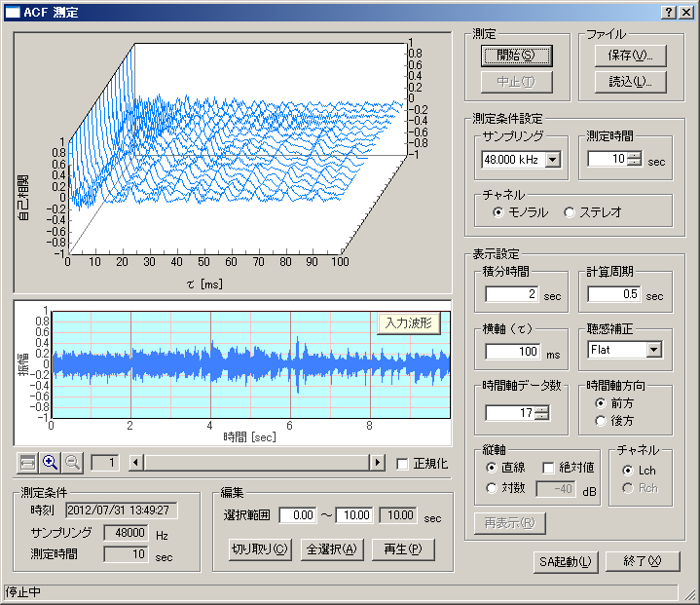This screenshot has width=700, height=605.
Task: Click the 48000 Hz sampling readout
Action: click(x=126, y=533)
